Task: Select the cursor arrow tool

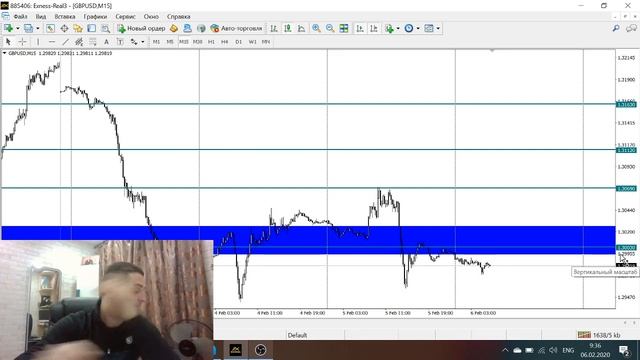Action: point(8,42)
